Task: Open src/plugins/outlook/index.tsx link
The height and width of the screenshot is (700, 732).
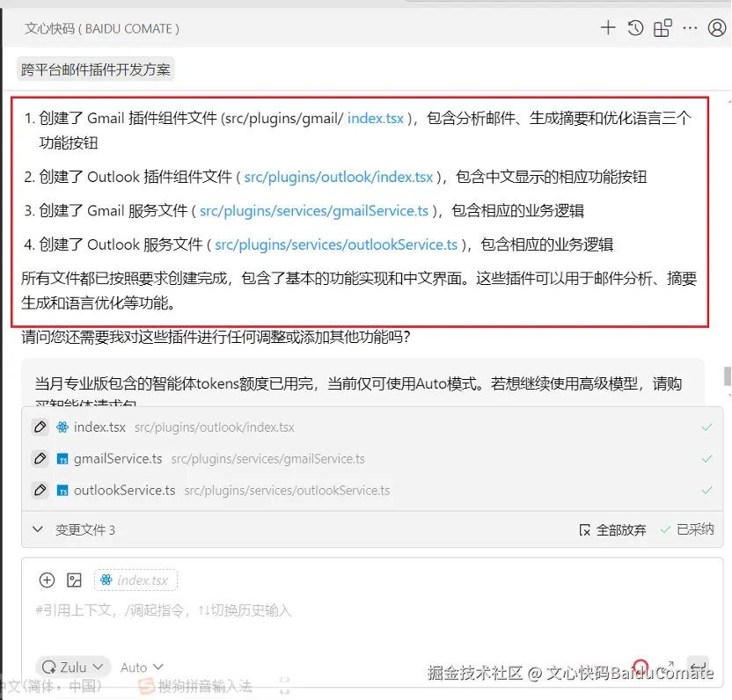Action: pos(339,178)
